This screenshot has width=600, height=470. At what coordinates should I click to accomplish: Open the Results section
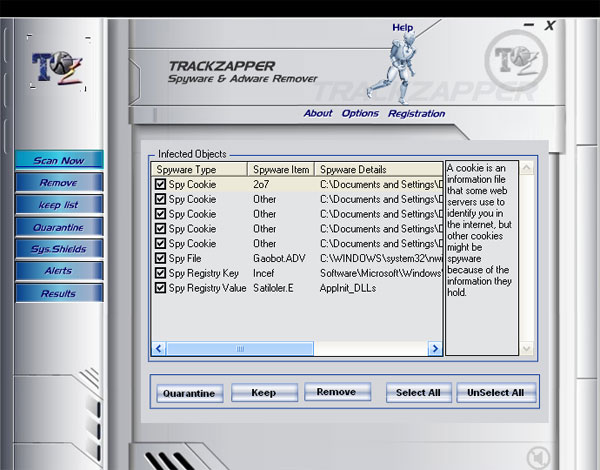[x=59, y=294]
